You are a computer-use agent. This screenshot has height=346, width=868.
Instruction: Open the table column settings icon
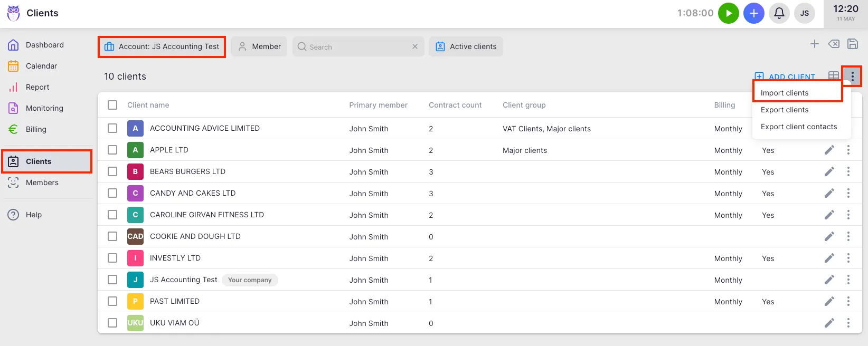834,76
